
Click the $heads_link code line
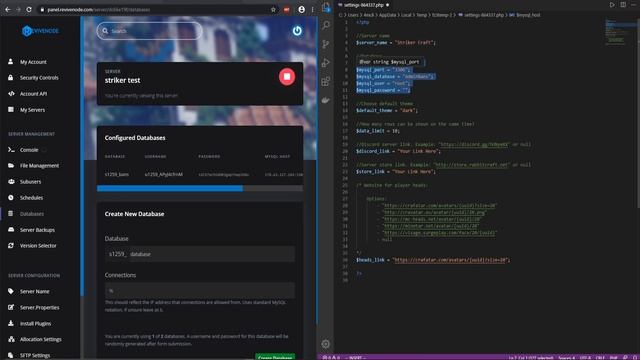pos(433,260)
